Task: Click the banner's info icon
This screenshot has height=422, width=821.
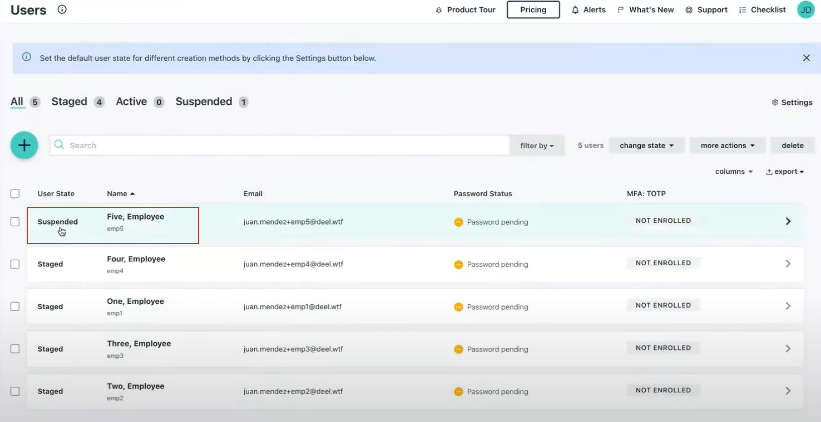Action: click(x=27, y=58)
